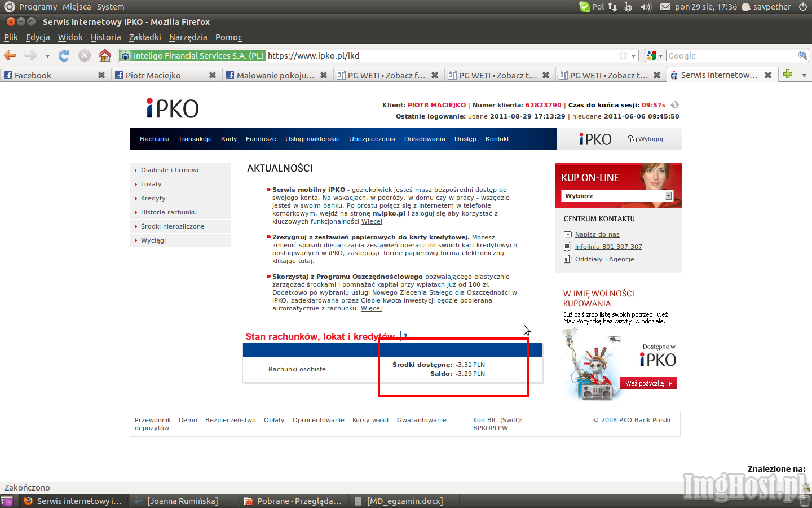Open the Plik menu

pos(11,37)
